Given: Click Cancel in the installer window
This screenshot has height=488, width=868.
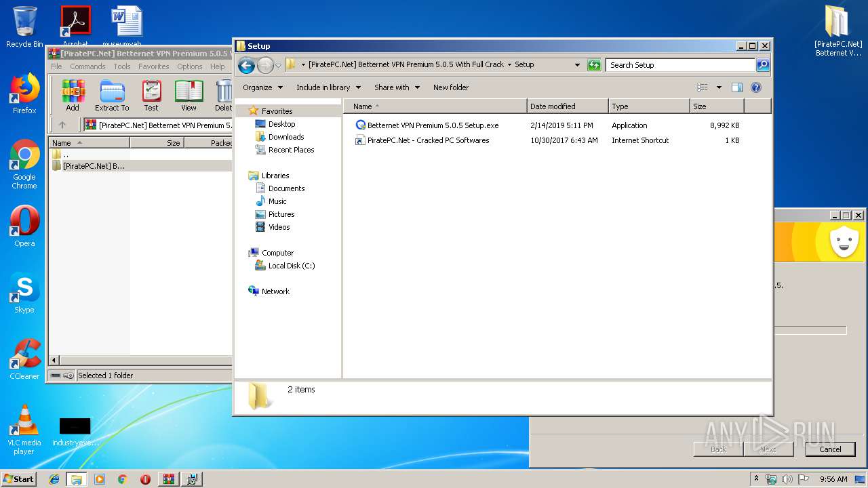Looking at the screenshot, I should (830, 449).
